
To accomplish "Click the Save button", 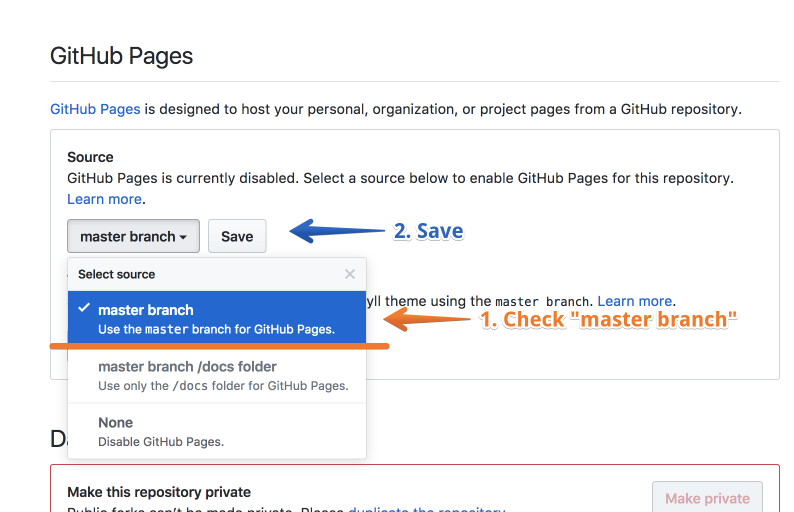I will (x=237, y=236).
